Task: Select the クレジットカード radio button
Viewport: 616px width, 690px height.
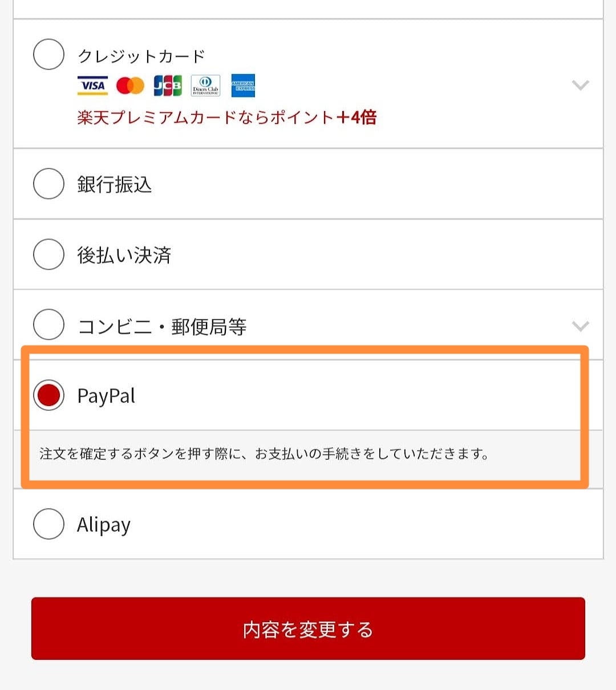Action: [49, 55]
